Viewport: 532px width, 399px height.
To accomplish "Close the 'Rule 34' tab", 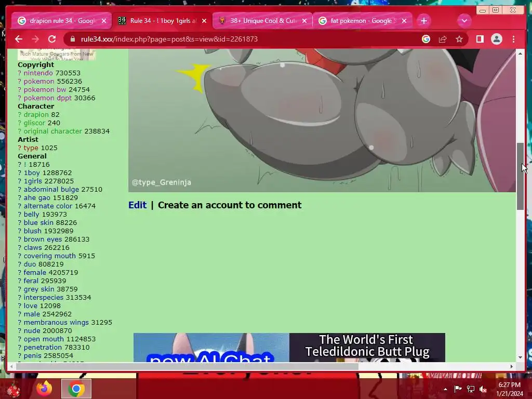I will [x=204, y=21].
